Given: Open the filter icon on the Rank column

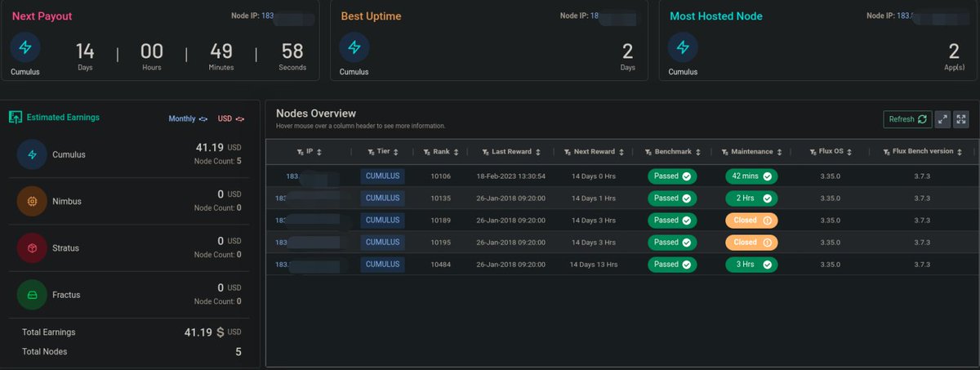Looking at the screenshot, I should [426, 152].
